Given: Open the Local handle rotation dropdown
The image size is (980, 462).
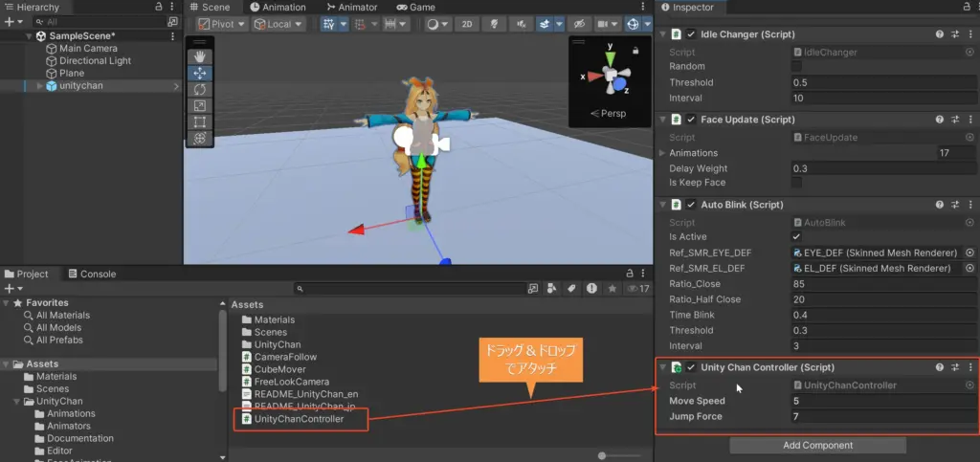Looking at the screenshot, I should (278, 24).
